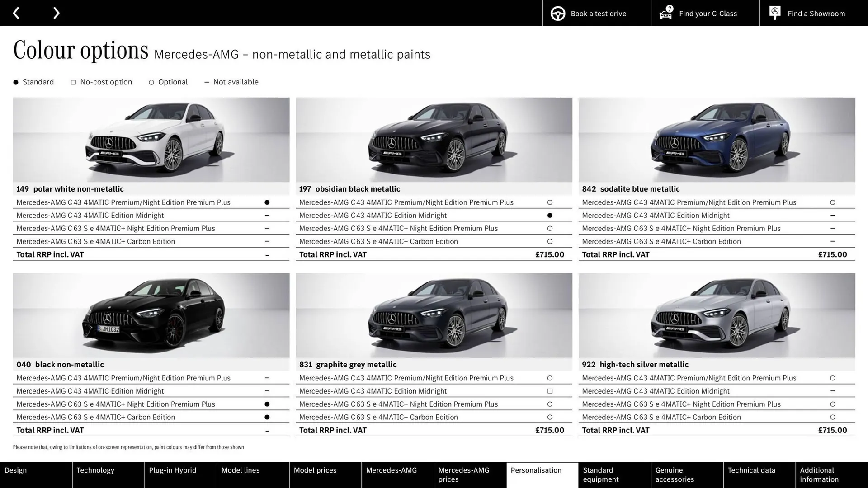
Task: Select the Find your C-Class car icon
Action: click(665, 13)
